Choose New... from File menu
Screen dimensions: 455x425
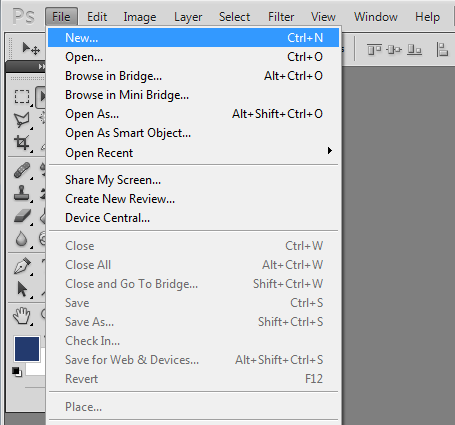tap(194, 38)
